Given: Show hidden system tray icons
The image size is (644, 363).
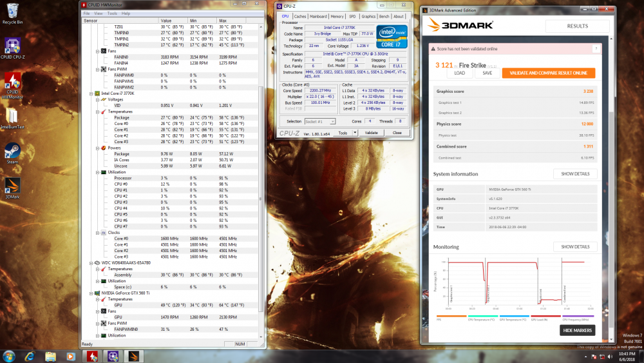Looking at the screenshot, I should point(586,357).
